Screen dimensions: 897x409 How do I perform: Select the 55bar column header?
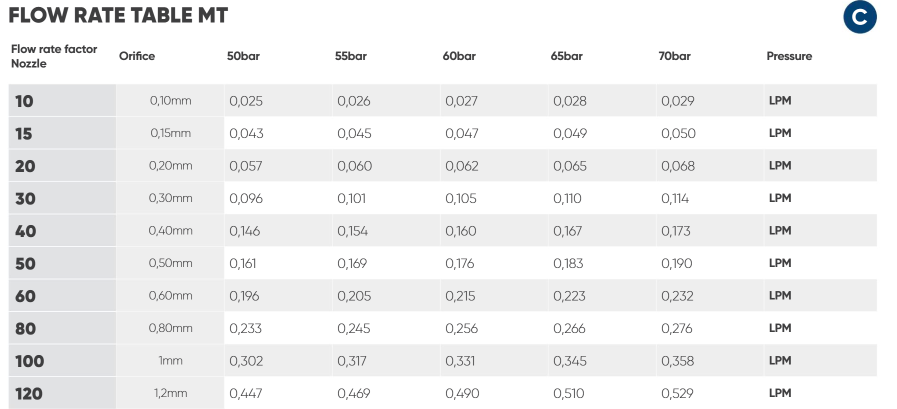coord(351,56)
